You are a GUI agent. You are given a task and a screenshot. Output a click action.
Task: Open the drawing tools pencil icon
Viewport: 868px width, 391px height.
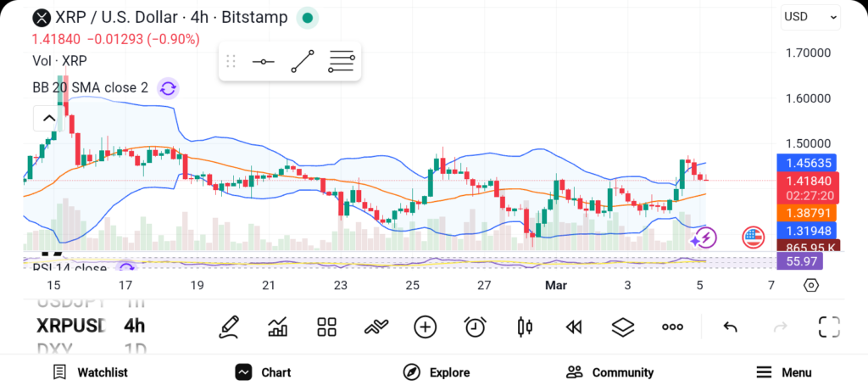(228, 327)
